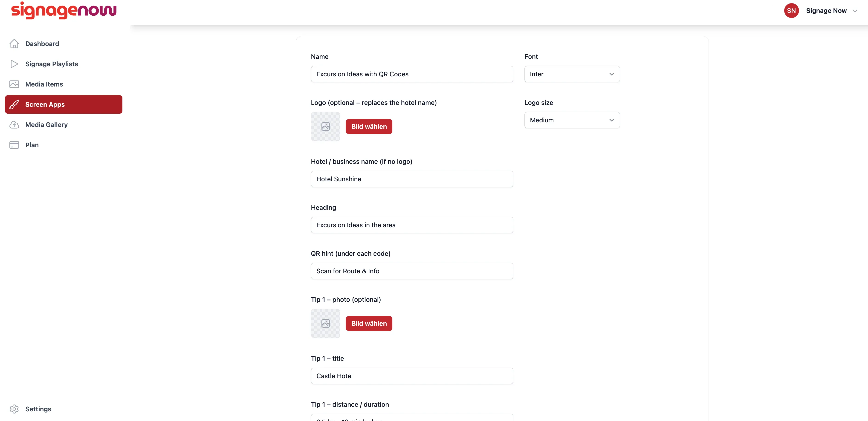
Task: Click Bild wählen for Tip 1 photo
Action: tap(369, 324)
